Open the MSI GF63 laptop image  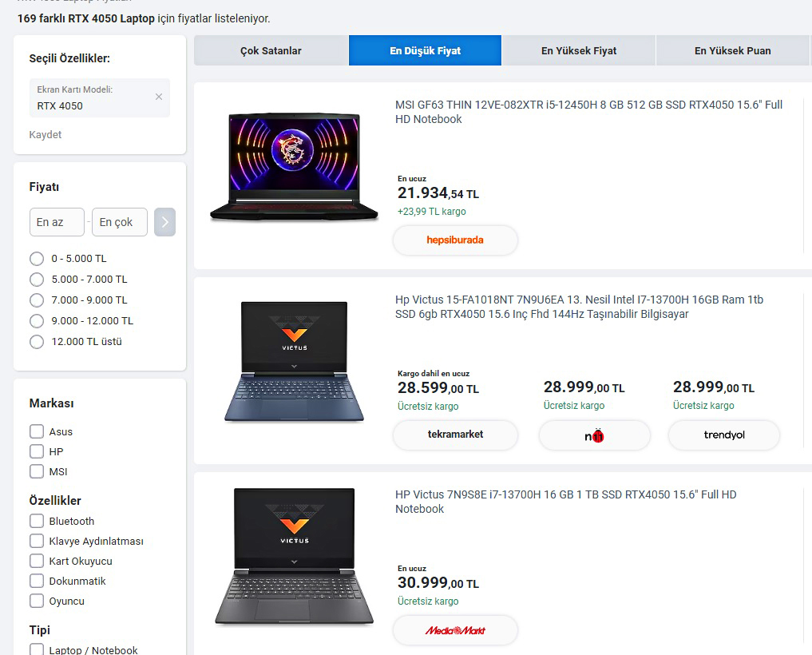[293, 168]
